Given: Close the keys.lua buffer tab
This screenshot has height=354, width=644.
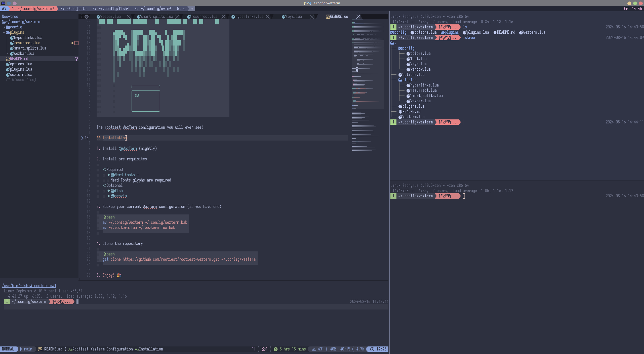Looking at the screenshot, I should pos(312,17).
